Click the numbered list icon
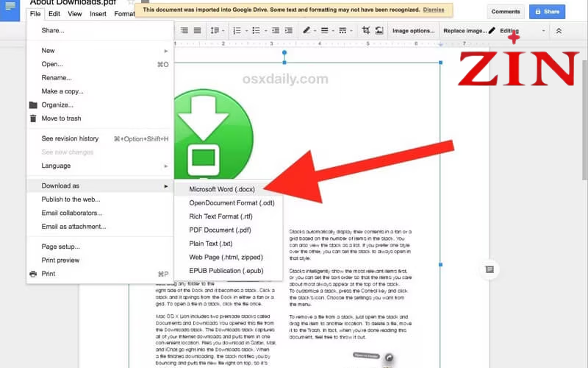588x368 pixels. point(237,30)
